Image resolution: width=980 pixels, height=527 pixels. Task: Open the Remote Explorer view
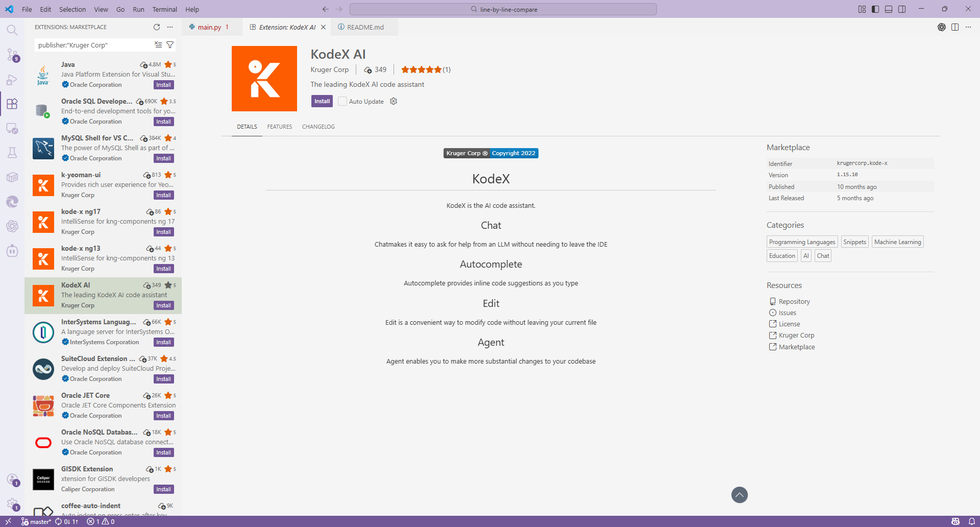(x=12, y=129)
